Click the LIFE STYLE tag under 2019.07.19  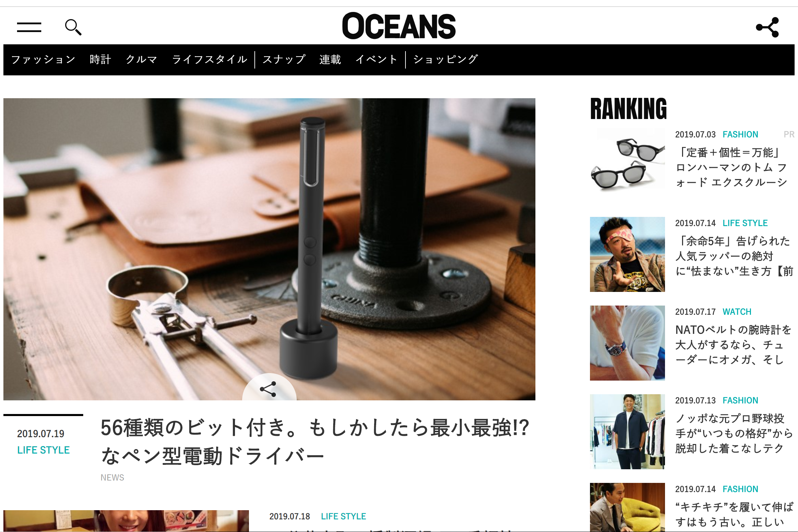tap(43, 450)
